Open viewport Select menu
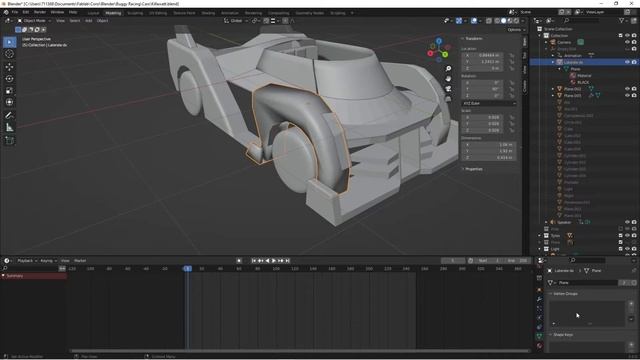This screenshot has height=360, width=640. coord(75,20)
